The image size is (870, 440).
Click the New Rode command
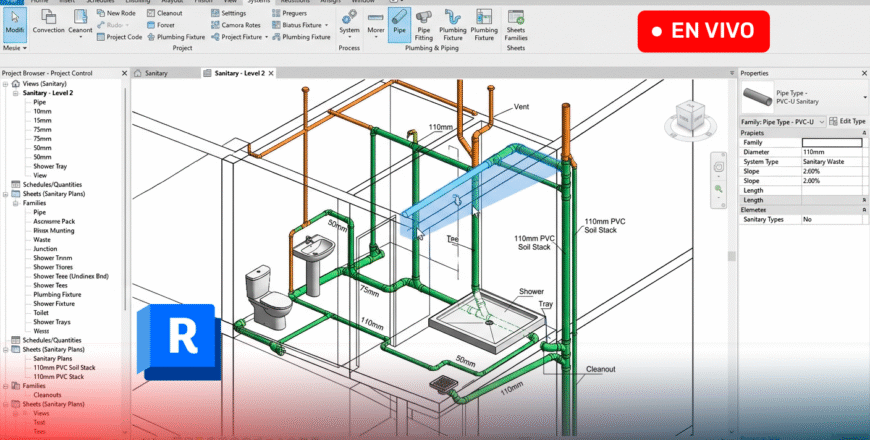(x=116, y=13)
